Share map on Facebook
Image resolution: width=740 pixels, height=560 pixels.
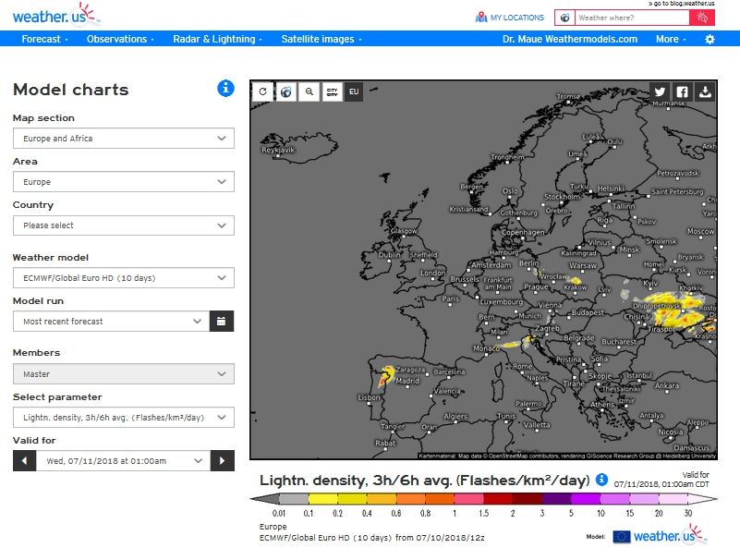[683, 91]
